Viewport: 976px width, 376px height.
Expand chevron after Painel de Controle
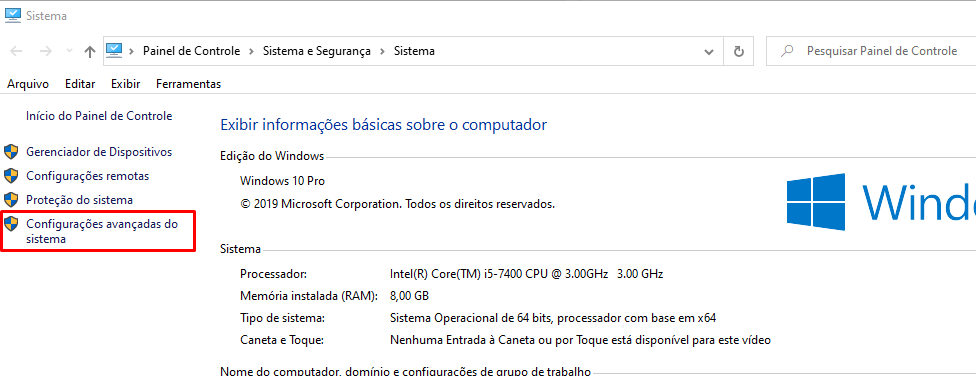coord(251,52)
